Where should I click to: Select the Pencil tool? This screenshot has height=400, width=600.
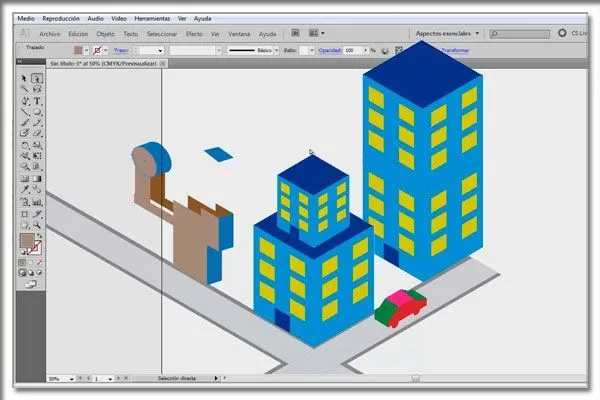coord(37,123)
